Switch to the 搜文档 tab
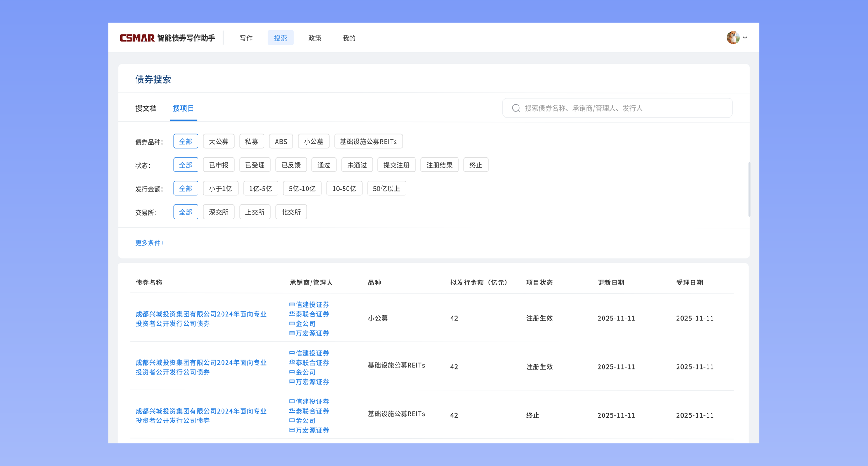Image resolution: width=868 pixels, height=466 pixels. pyautogui.click(x=146, y=108)
